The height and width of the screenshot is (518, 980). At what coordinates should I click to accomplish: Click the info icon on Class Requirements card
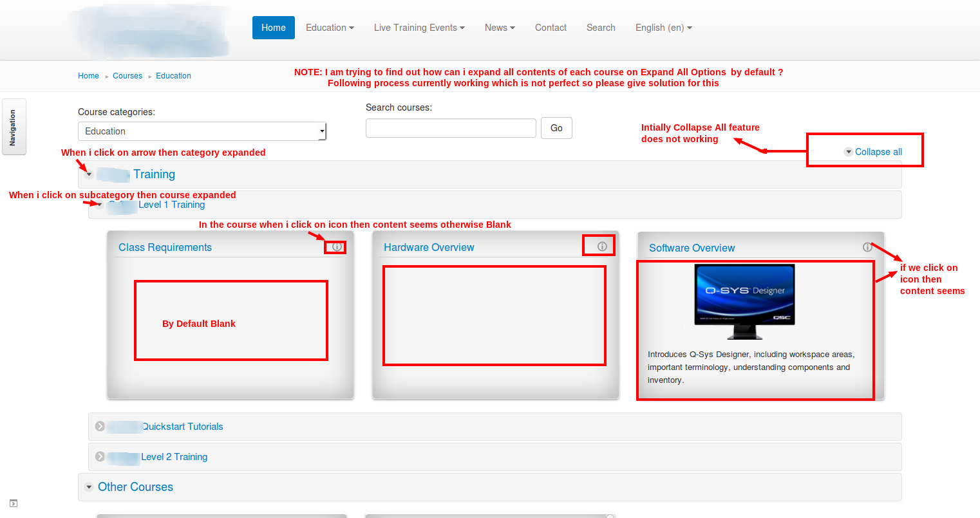click(x=337, y=247)
